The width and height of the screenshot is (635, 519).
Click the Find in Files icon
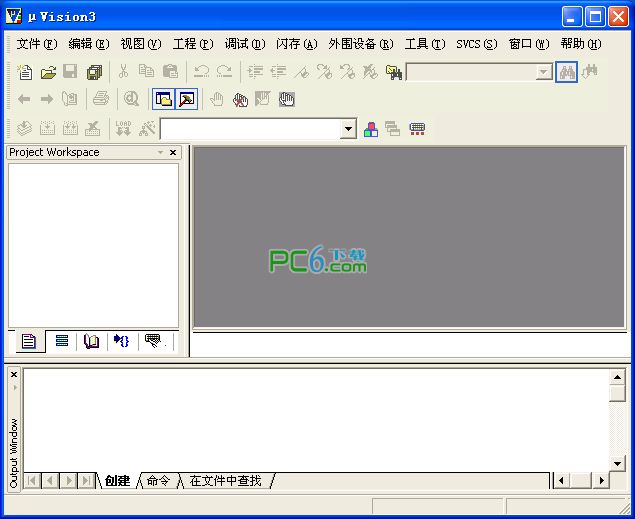pos(393,72)
